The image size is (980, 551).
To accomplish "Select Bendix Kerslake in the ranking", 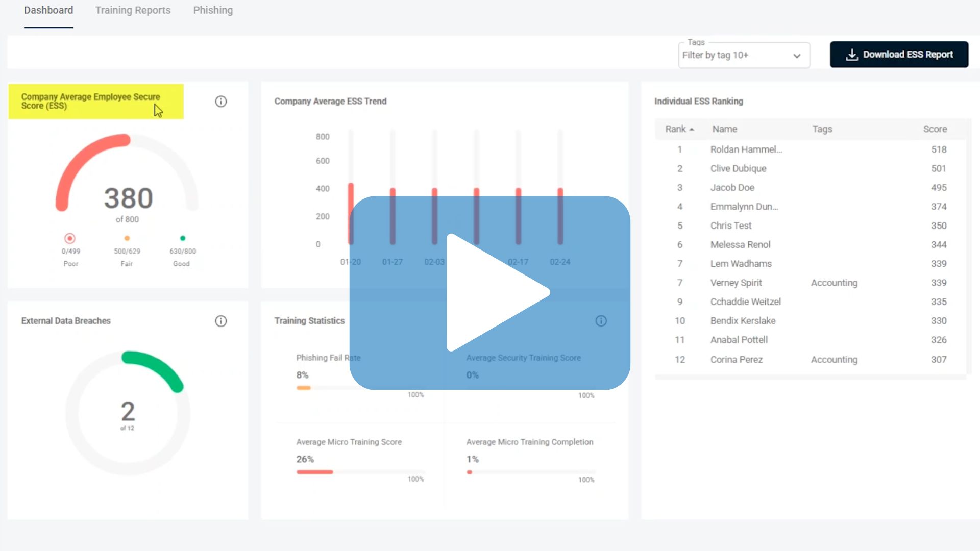I will 743,321.
